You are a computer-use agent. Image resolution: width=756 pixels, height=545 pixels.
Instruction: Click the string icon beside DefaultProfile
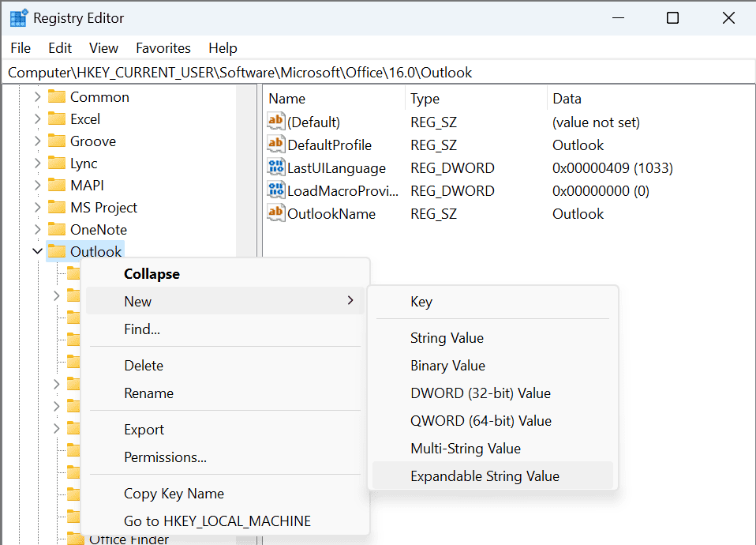pyautogui.click(x=275, y=145)
